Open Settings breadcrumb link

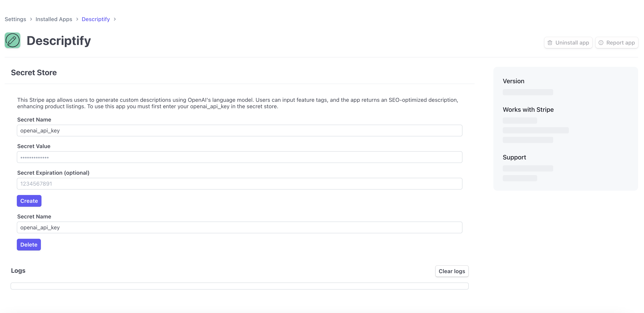[x=15, y=19]
